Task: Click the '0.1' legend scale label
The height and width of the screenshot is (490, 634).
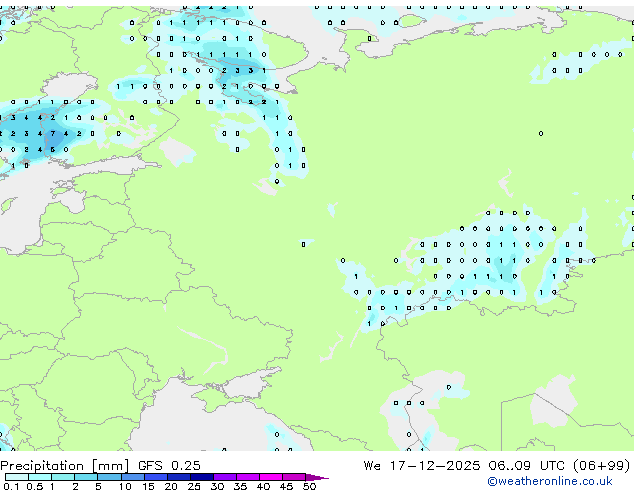Action: (x=11, y=486)
